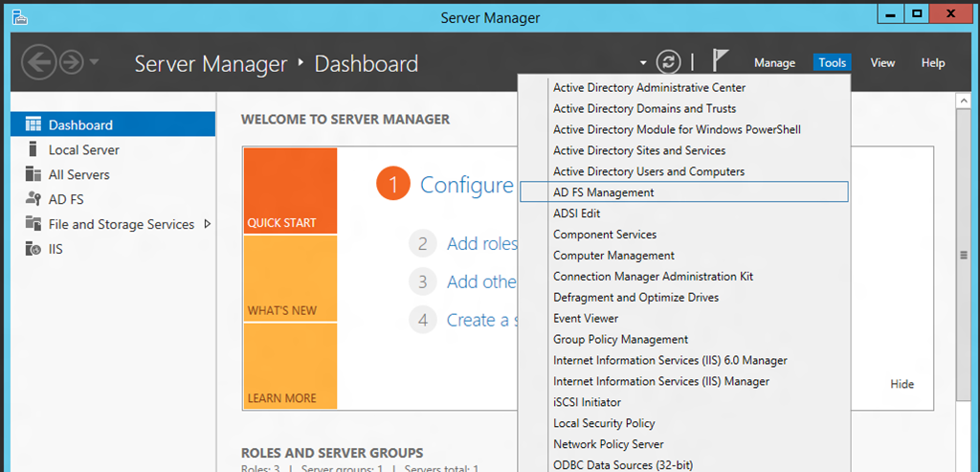The height and width of the screenshot is (472, 980).
Task: Click Add roles and features link
Action: [x=482, y=244]
